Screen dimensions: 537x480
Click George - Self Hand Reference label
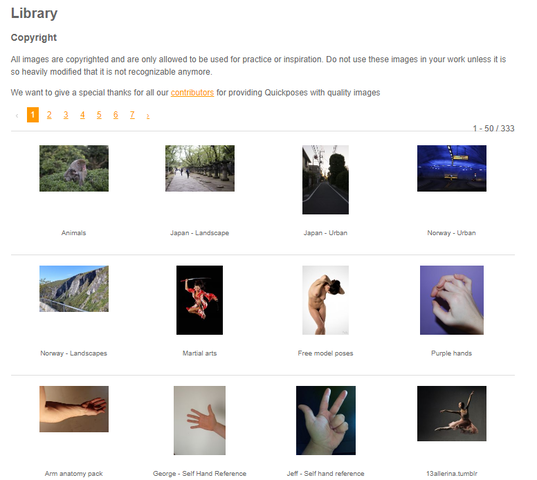coord(200,473)
